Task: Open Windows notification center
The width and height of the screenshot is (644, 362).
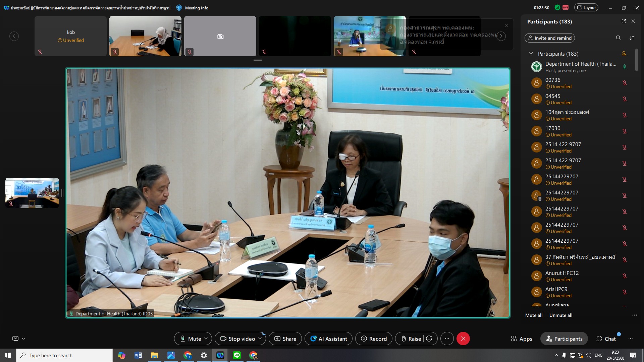Action: pos(633,355)
